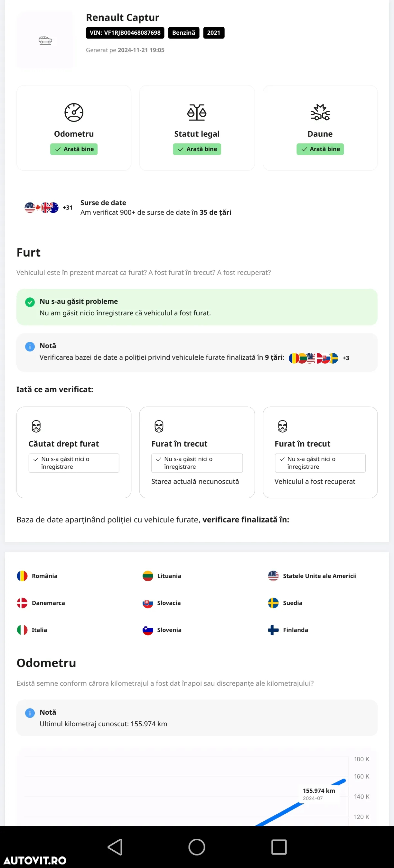The width and height of the screenshot is (394, 868).
Task: Tap the Statut legal scales icon
Action: coord(197,112)
